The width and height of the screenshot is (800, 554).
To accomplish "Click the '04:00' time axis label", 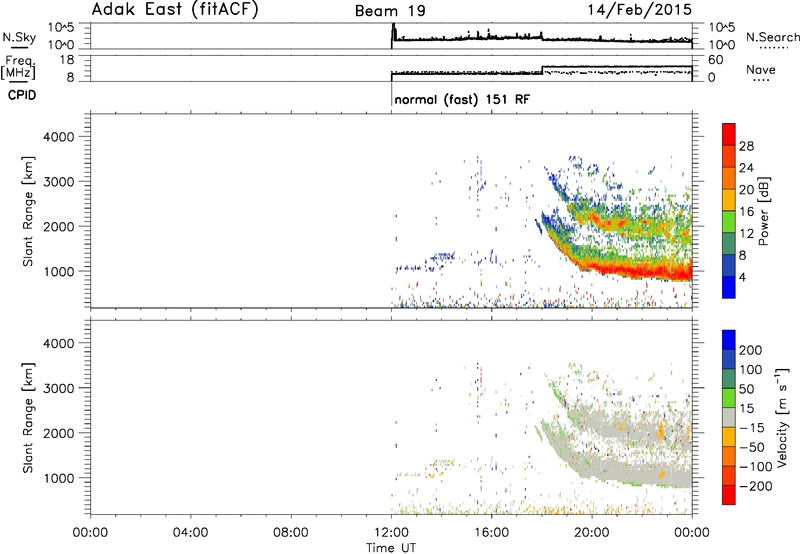I will coord(191,533).
